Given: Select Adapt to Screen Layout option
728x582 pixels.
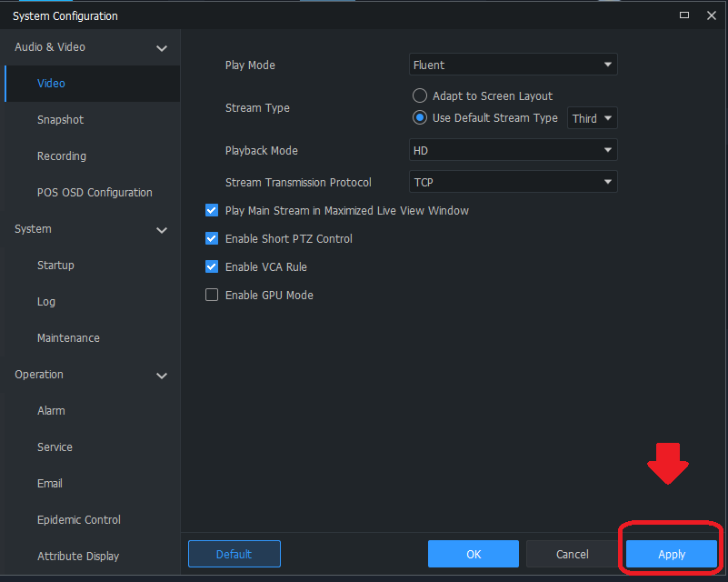Looking at the screenshot, I should tap(417, 95).
